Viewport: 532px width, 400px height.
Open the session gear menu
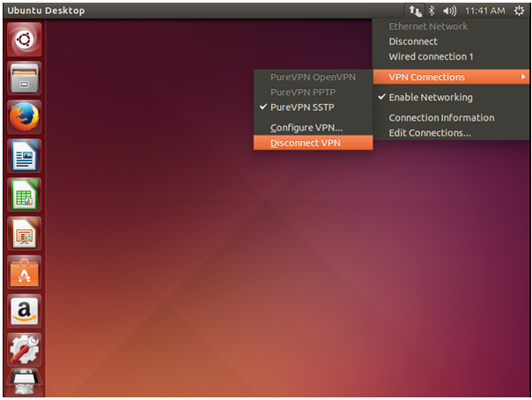click(x=519, y=11)
